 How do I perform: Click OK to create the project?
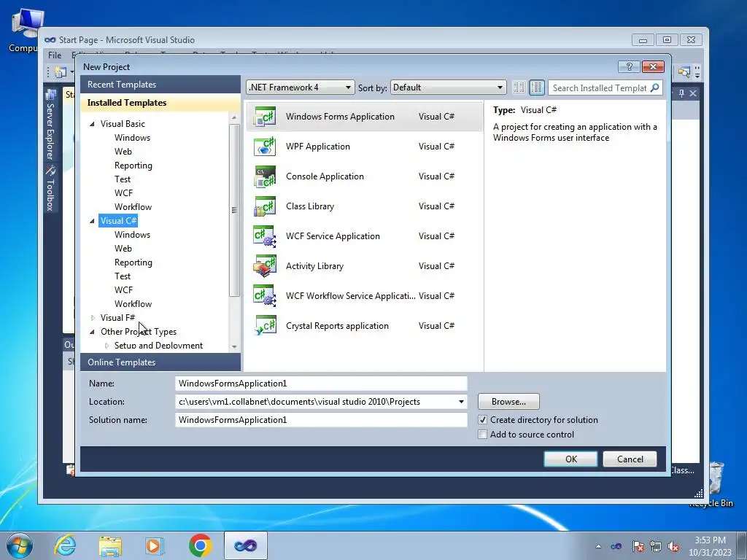tap(570, 459)
